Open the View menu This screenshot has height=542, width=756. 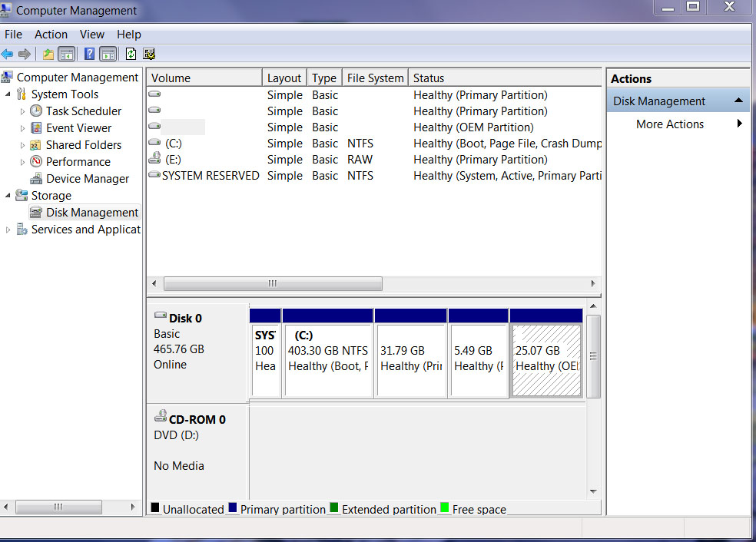tap(91, 35)
